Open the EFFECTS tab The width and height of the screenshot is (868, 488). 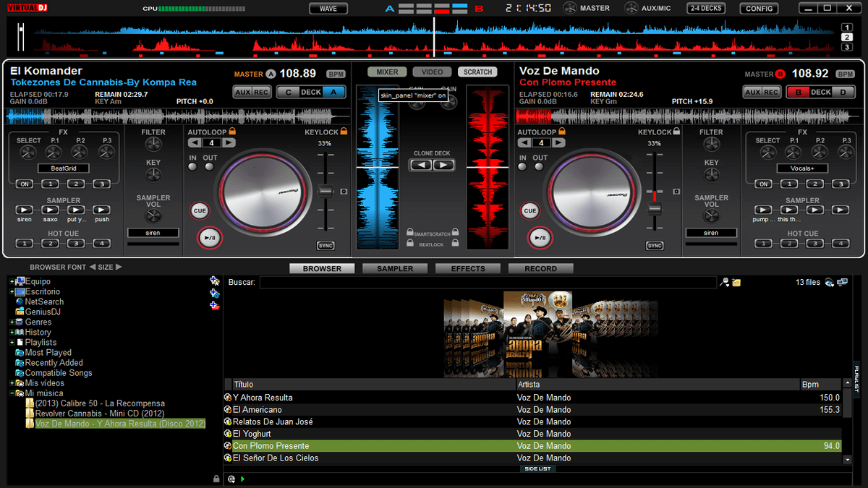click(468, 268)
